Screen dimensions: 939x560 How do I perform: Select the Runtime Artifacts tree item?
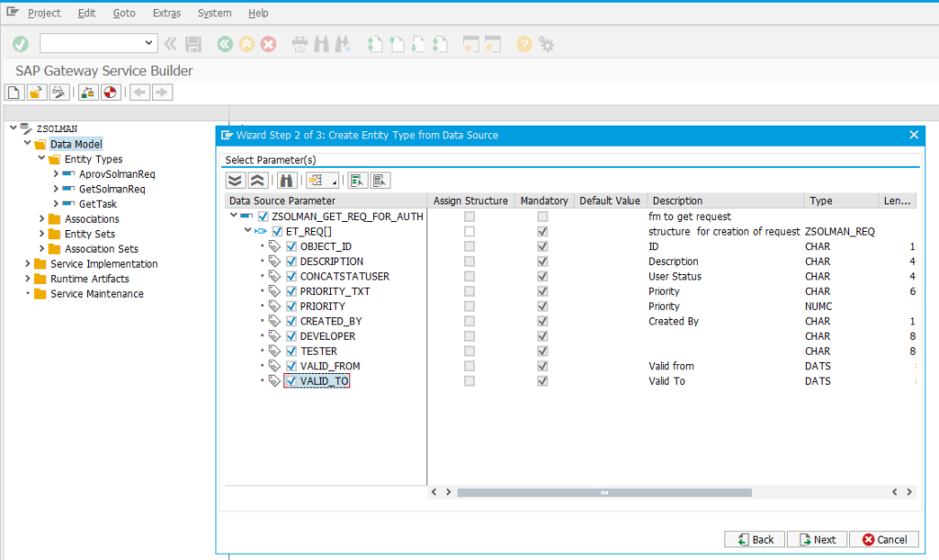90,279
